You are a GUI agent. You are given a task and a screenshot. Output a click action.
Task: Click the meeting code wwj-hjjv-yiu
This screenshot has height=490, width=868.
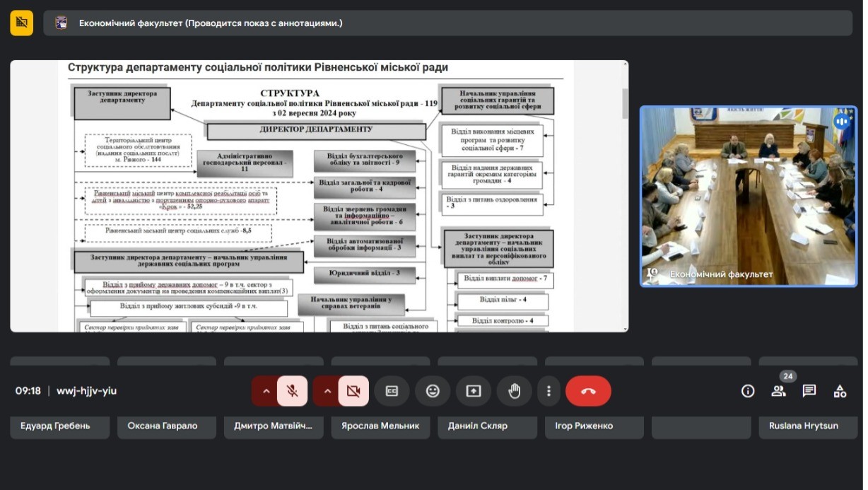[87, 391]
